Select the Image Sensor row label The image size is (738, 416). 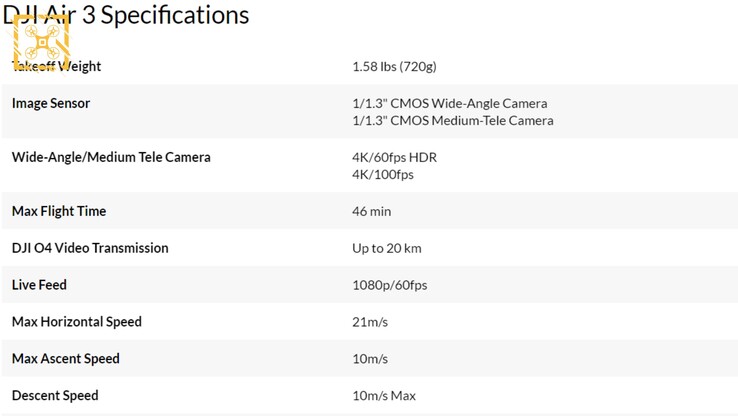(x=51, y=103)
